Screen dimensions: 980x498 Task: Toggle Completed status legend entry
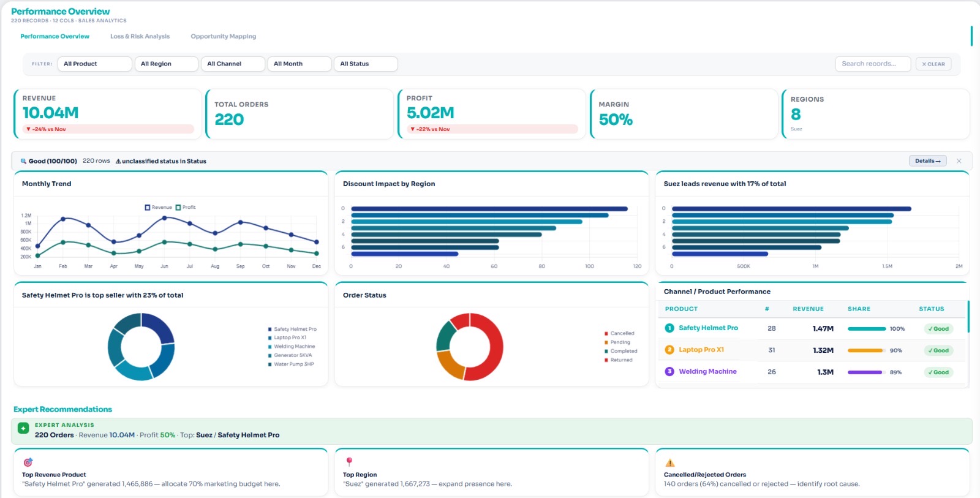click(620, 351)
